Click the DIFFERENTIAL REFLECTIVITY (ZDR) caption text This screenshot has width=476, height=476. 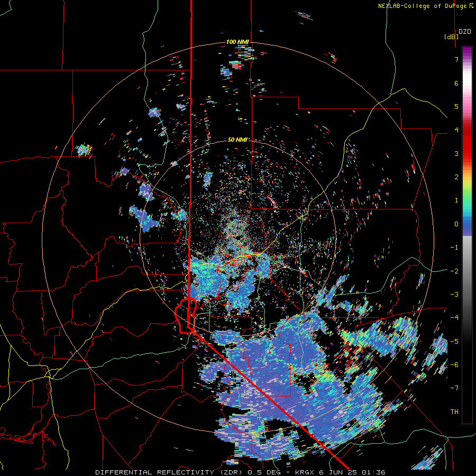pyautogui.click(x=169, y=472)
